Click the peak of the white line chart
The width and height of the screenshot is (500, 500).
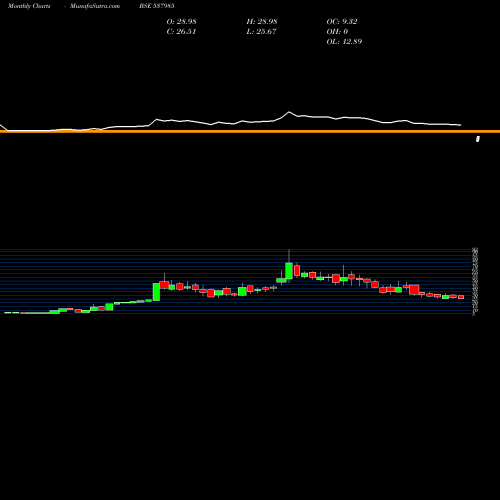[x=289, y=112]
